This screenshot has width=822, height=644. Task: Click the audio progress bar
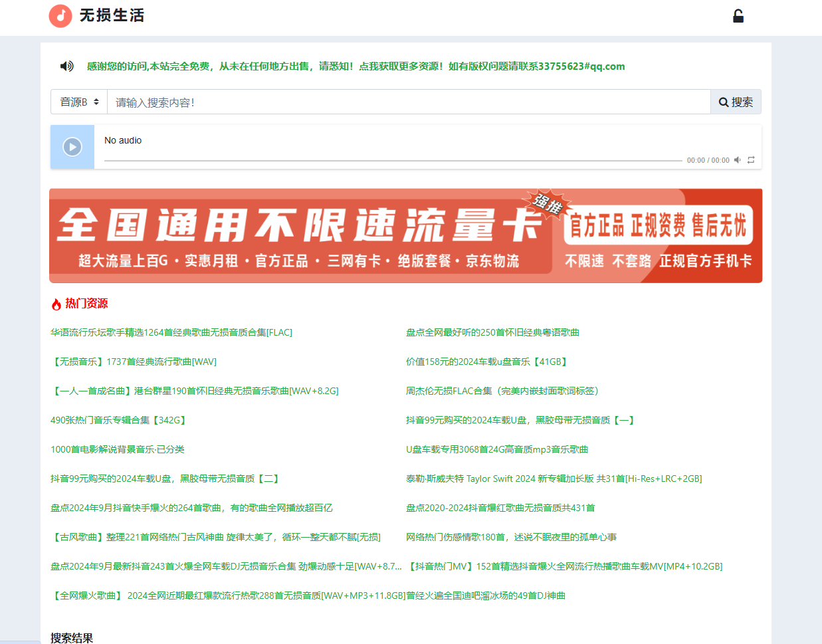395,160
